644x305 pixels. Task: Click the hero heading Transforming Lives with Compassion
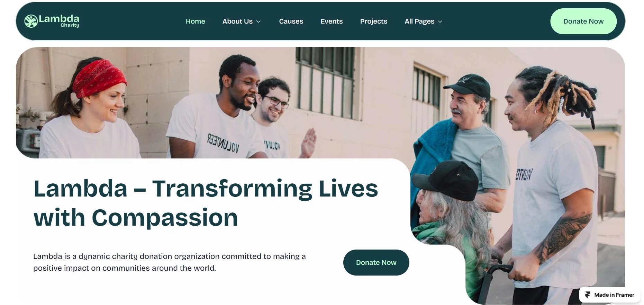tap(206, 203)
